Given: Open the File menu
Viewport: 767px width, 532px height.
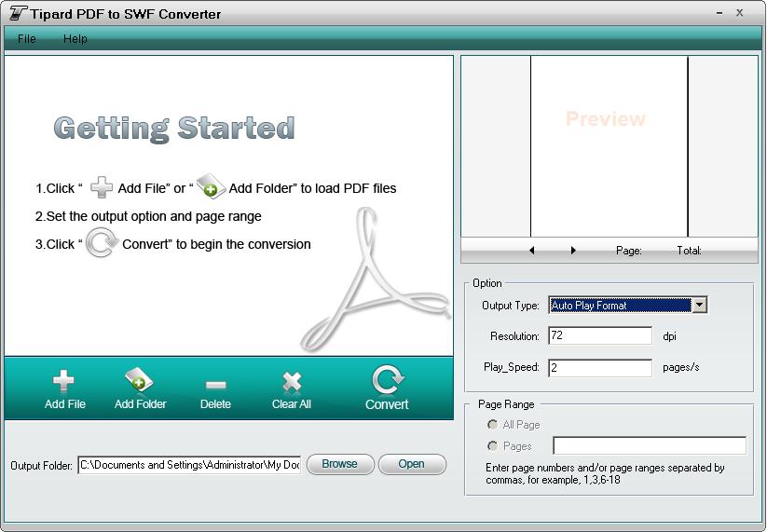Looking at the screenshot, I should point(27,38).
